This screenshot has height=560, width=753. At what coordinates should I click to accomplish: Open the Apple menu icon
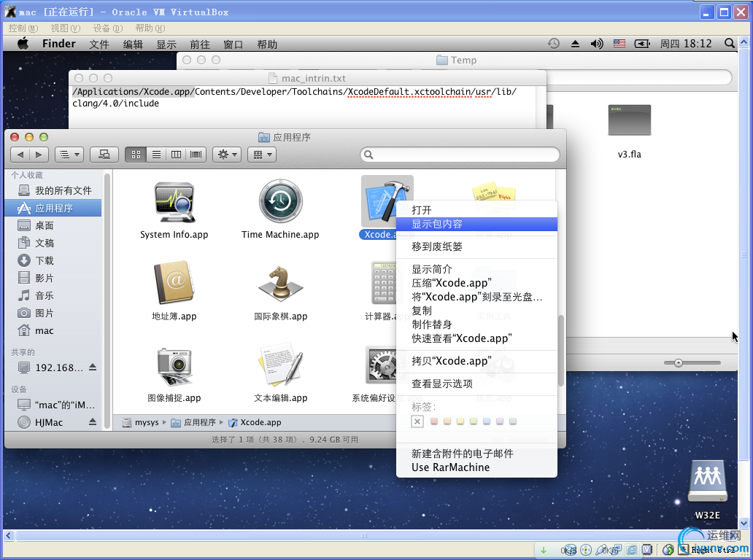23,44
